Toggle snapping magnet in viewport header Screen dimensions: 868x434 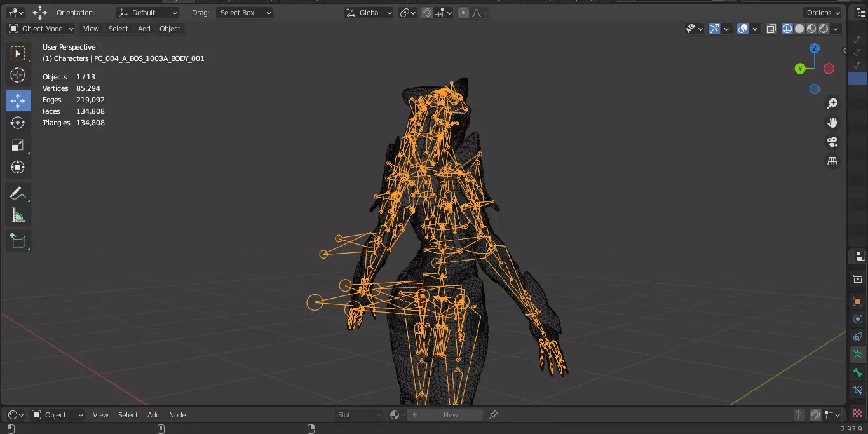tap(427, 13)
